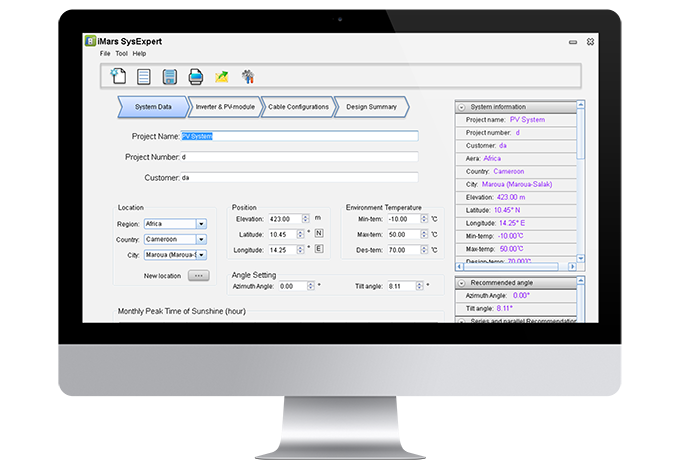
Task: Click the recommended 'Tilt angle: 8.11°' row
Action: [516, 308]
